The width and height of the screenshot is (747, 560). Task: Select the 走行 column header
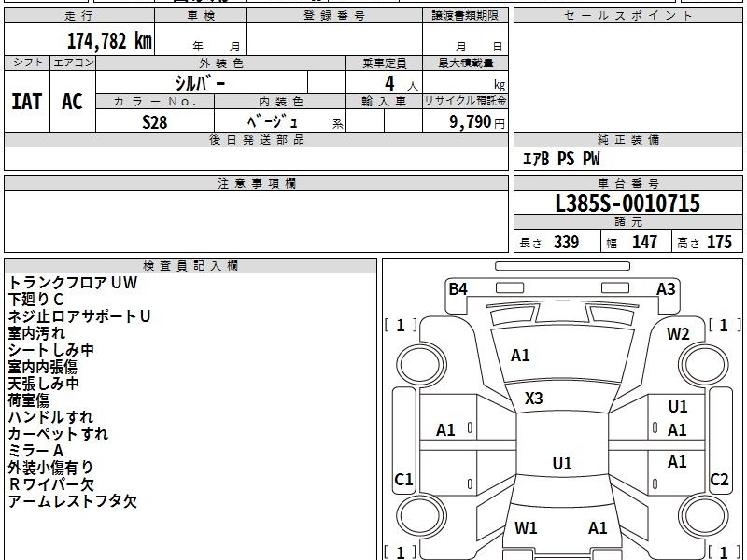click(x=79, y=16)
